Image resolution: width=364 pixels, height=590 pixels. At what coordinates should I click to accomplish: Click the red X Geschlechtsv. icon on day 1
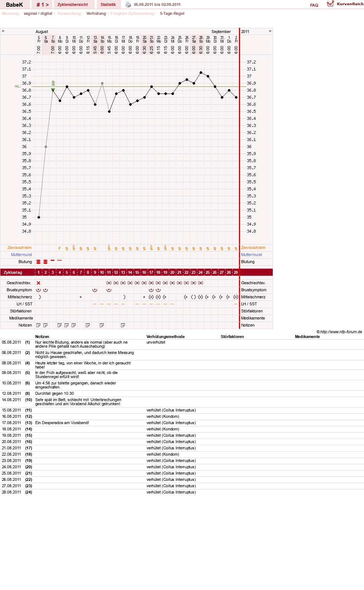tap(38, 283)
